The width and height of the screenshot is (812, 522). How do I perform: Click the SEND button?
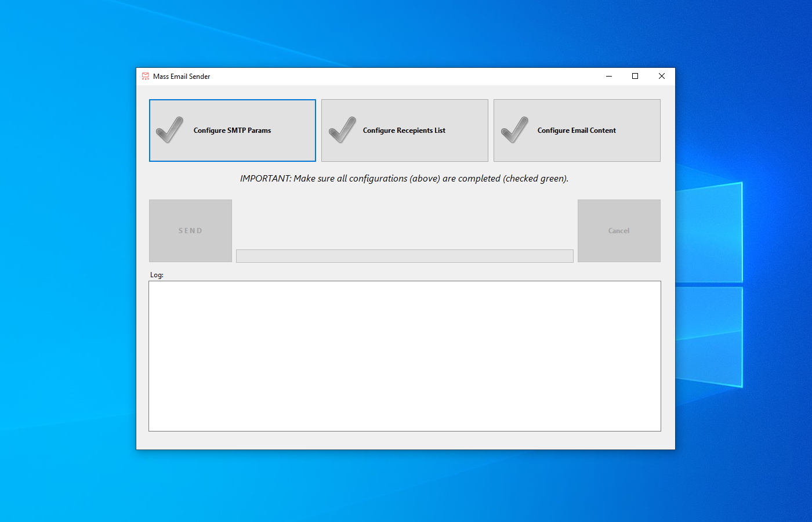click(x=190, y=231)
